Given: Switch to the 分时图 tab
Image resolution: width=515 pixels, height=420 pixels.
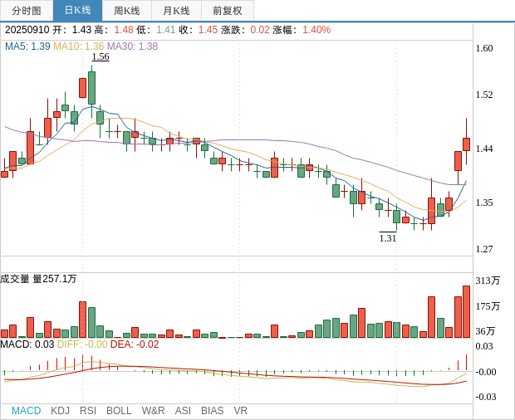Looking at the screenshot, I should coord(27,11).
